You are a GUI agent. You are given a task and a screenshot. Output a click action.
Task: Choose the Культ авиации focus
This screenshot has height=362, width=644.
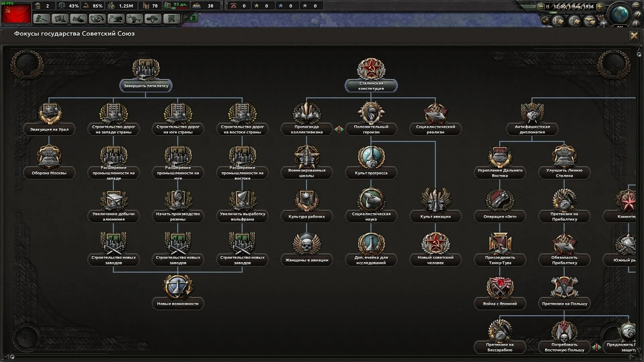click(435, 217)
